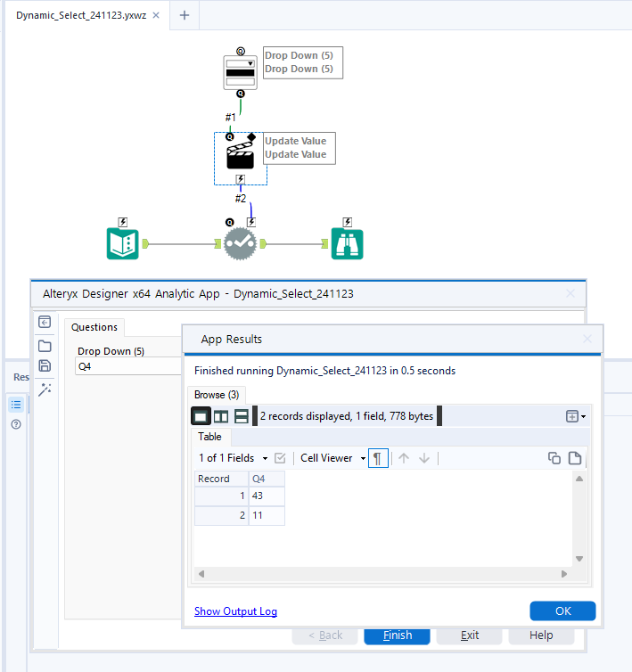Screen dimensions: 632x672
Task: Click the magic wand icon in app sidebar
Action: coord(45,389)
